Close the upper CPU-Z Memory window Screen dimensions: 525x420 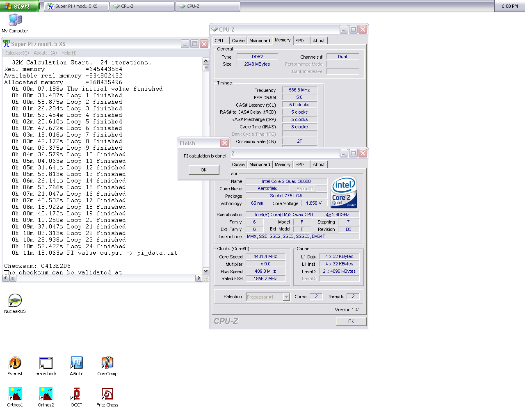tap(363, 30)
